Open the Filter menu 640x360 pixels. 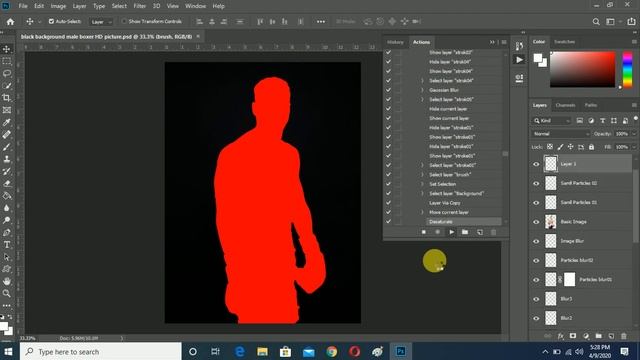140,6
